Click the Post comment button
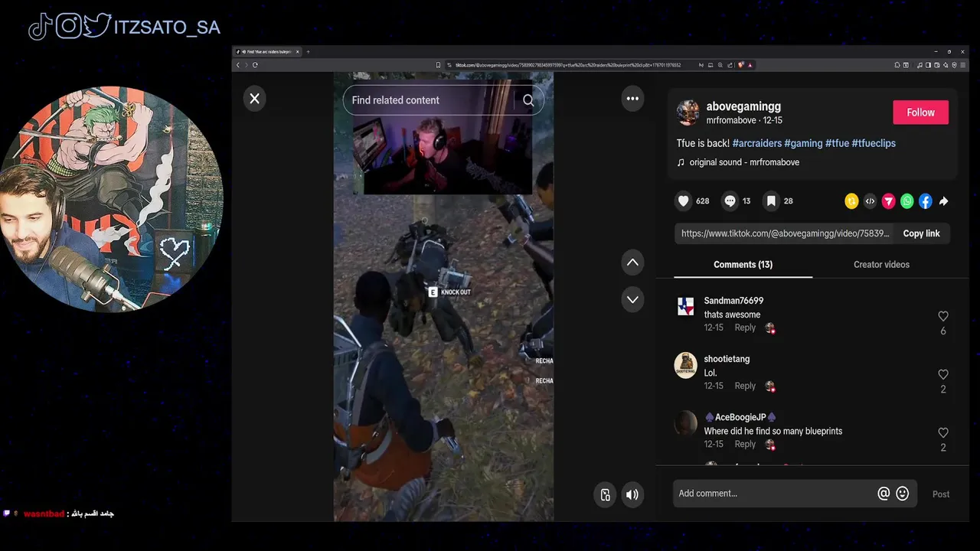The height and width of the screenshot is (551, 980). point(941,494)
